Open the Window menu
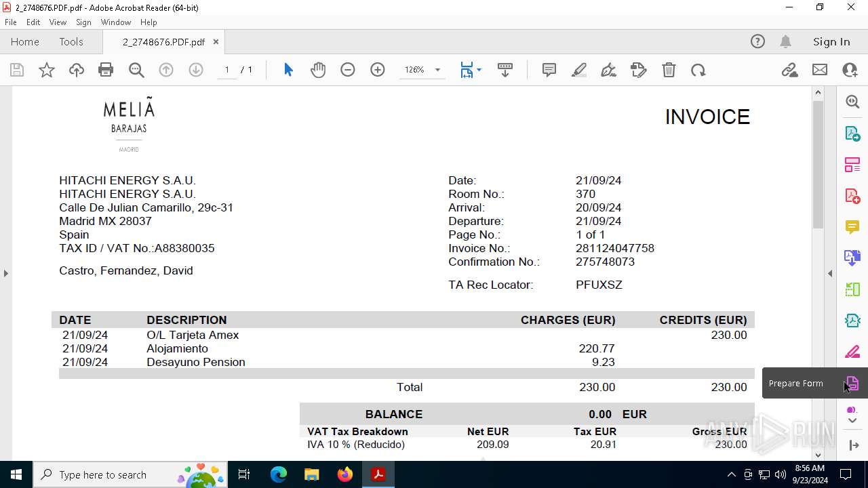 pos(116,22)
